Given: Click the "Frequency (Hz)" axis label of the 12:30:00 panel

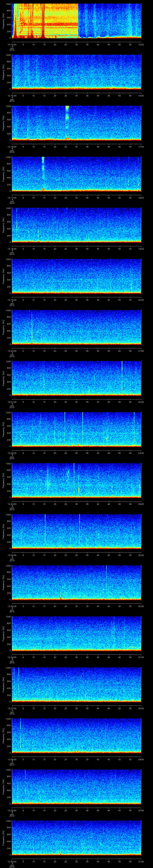Looking at the screenshot, I should pyautogui.click(x=3, y=838).
